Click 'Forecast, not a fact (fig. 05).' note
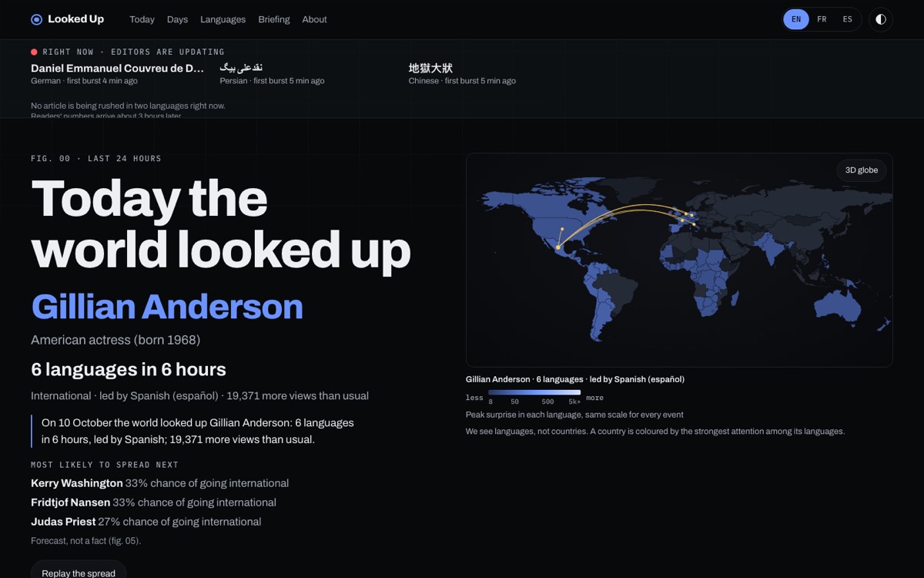 tap(85, 541)
